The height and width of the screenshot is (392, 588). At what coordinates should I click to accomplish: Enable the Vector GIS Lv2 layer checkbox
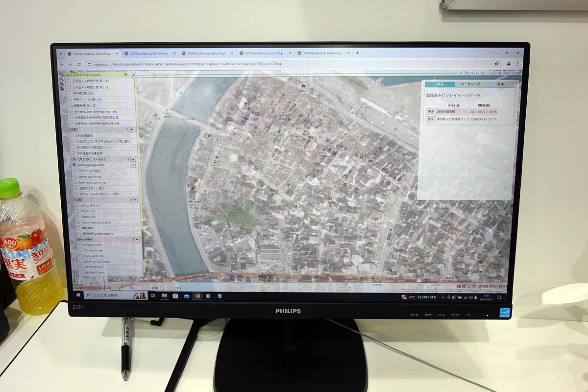(x=77, y=205)
